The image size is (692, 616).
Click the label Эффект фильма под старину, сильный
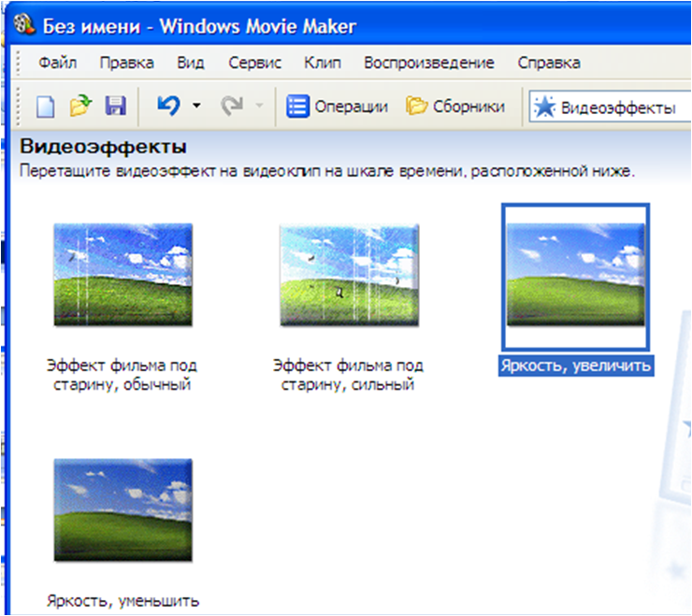348,375
